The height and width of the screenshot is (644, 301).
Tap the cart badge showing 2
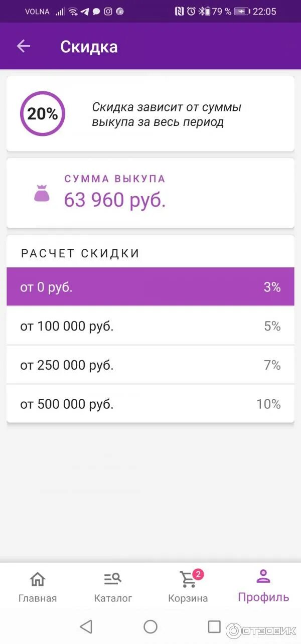click(x=198, y=574)
